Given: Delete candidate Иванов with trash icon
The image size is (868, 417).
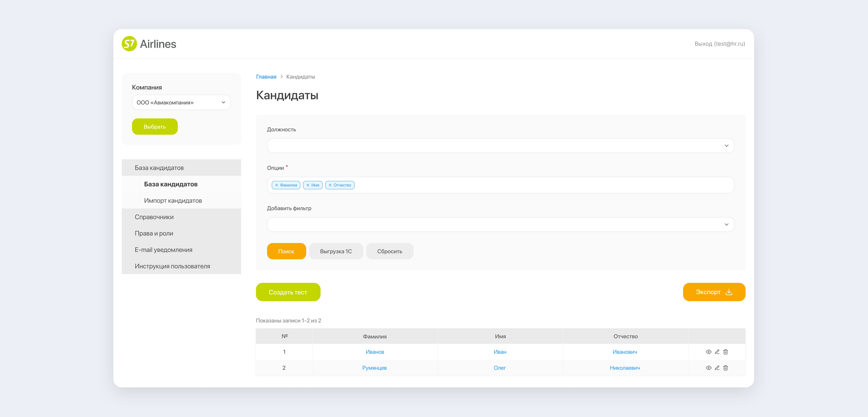Looking at the screenshot, I should click(x=725, y=352).
